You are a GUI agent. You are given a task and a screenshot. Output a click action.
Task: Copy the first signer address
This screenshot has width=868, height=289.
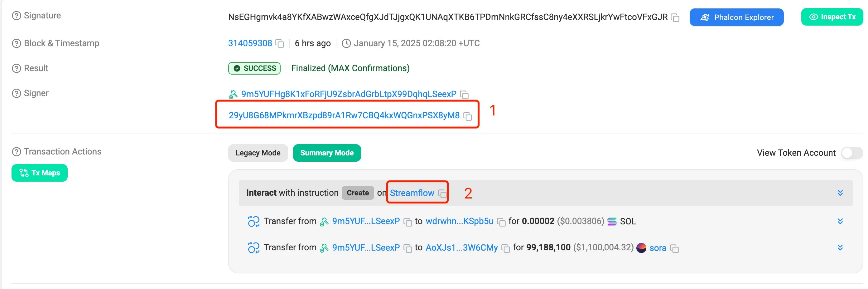click(464, 95)
